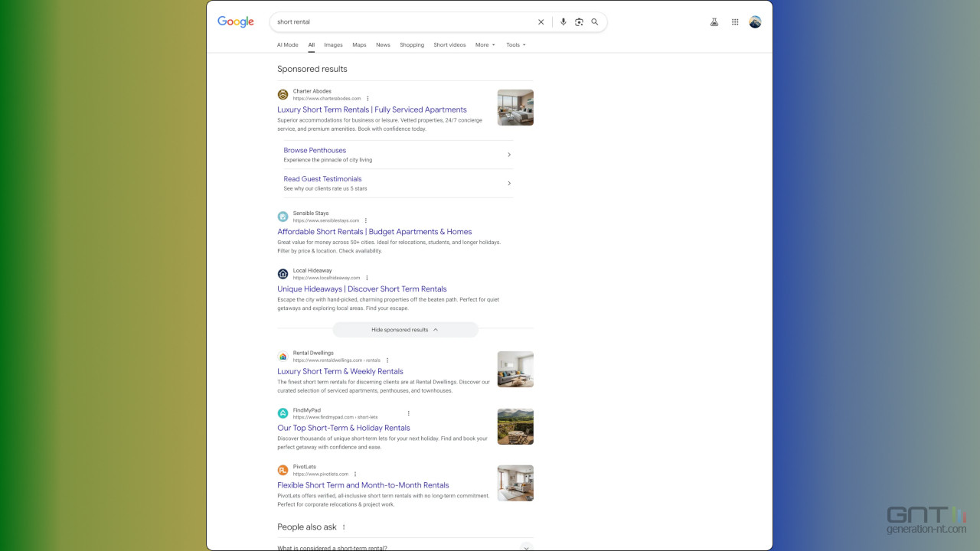This screenshot has width=980, height=551.
Task: Open Search Labs flask icon
Action: point(714,22)
